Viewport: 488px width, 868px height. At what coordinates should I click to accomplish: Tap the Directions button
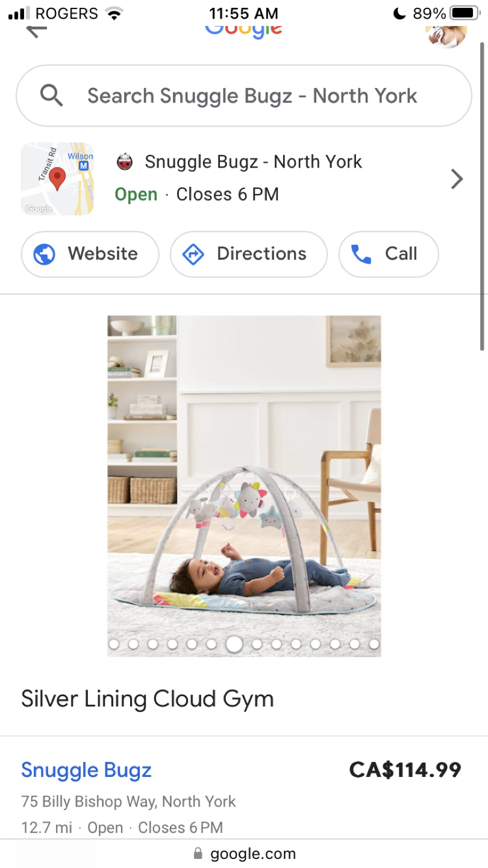[x=249, y=254]
